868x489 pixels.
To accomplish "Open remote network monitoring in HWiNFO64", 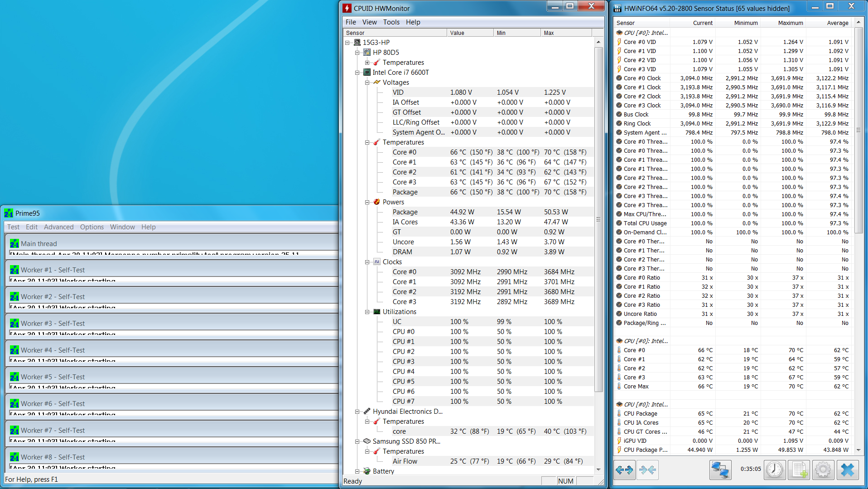I will click(720, 470).
